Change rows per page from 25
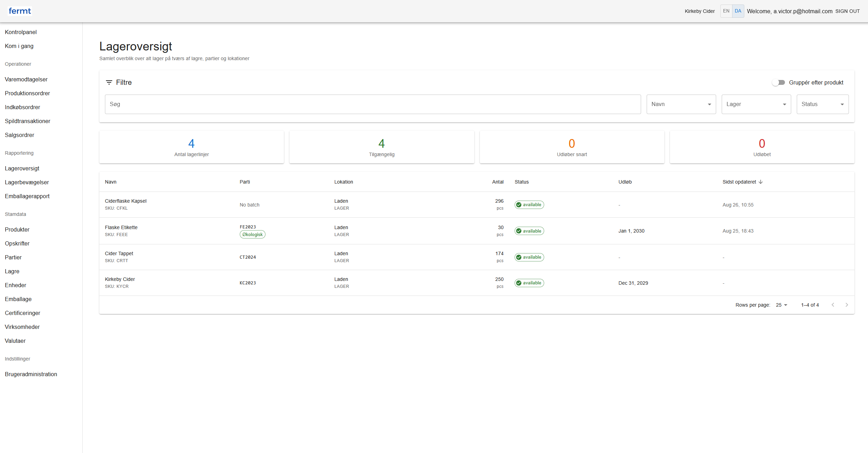 coord(781,305)
